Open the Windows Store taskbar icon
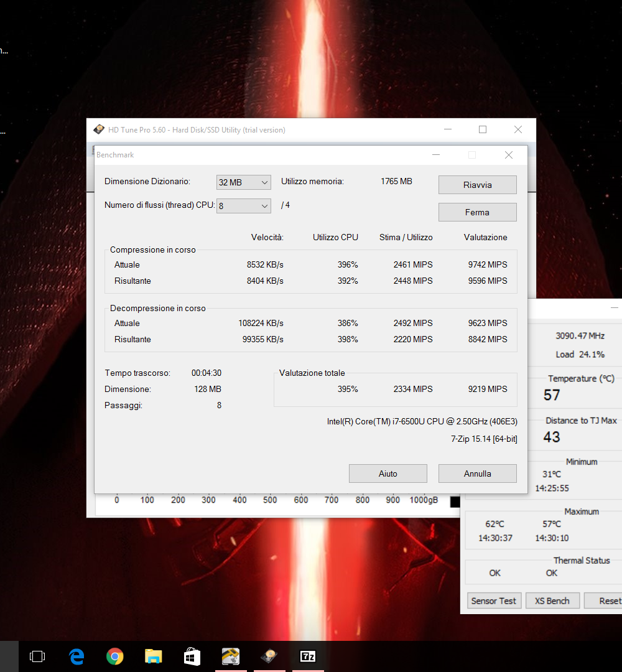 (192, 656)
